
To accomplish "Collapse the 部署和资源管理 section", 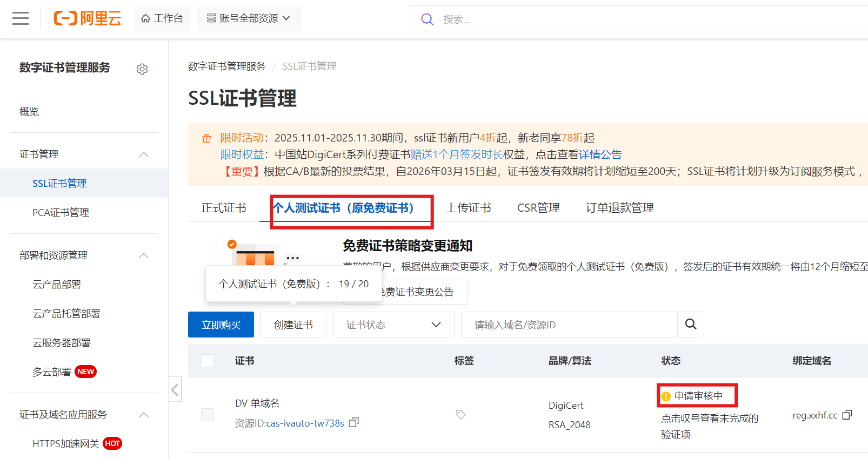I will pos(144,255).
